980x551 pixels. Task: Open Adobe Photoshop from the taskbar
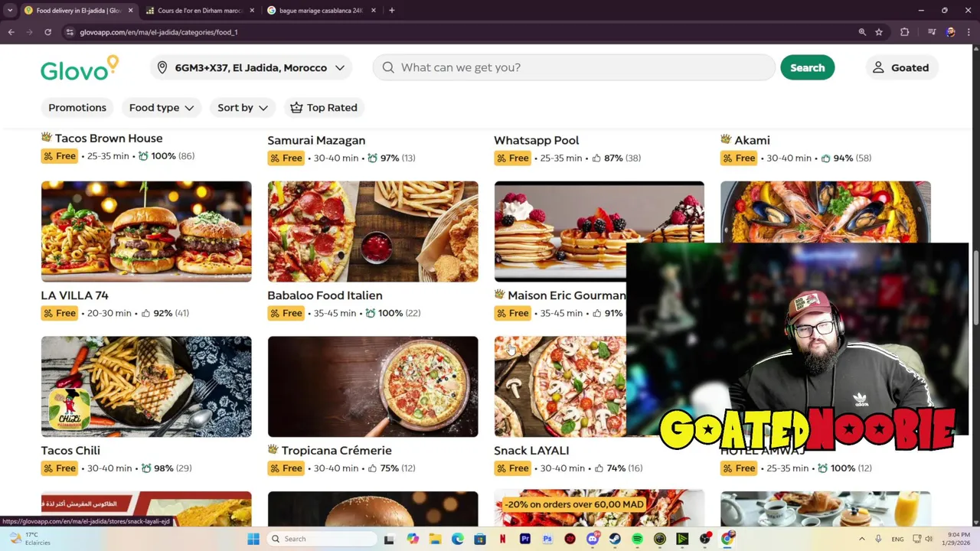click(547, 539)
